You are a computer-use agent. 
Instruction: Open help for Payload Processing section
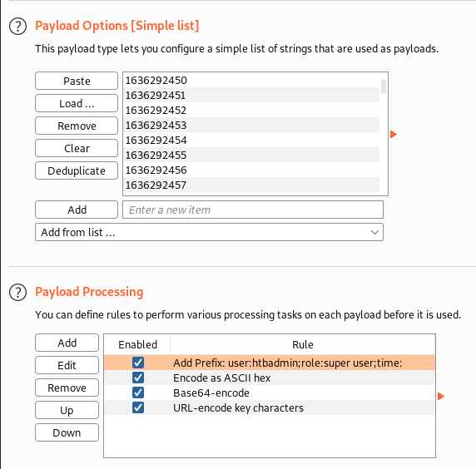18,293
